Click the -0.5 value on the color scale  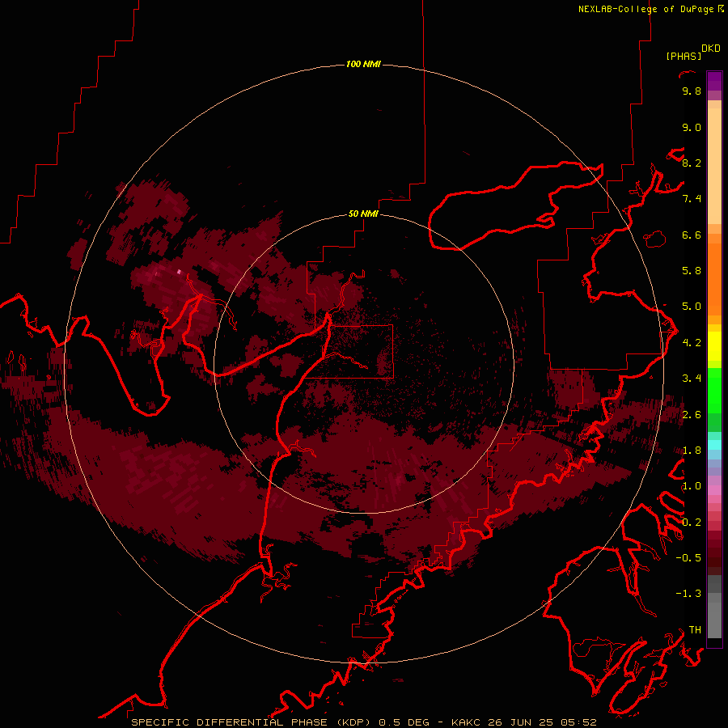[688, 558]
